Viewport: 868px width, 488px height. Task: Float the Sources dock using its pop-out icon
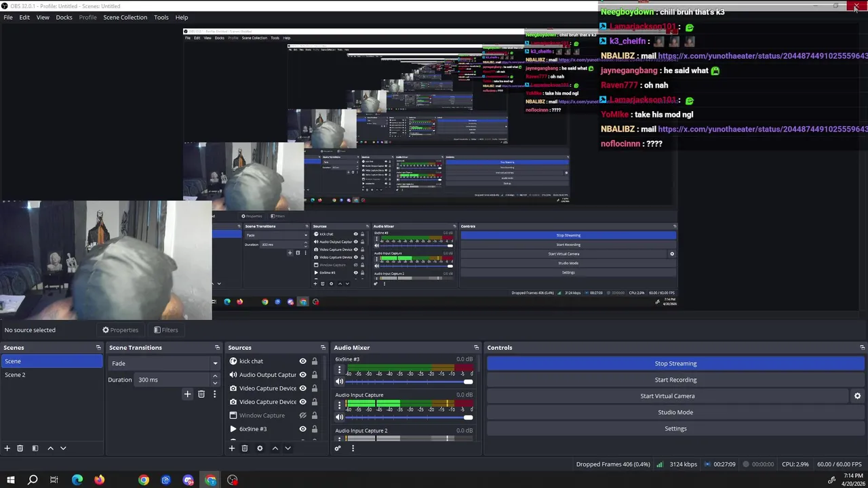click(323, 348)
